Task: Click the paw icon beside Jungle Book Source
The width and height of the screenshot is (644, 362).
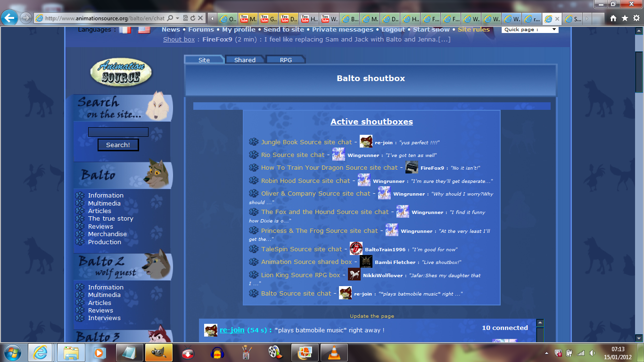Action: click(x=254, y=142)
